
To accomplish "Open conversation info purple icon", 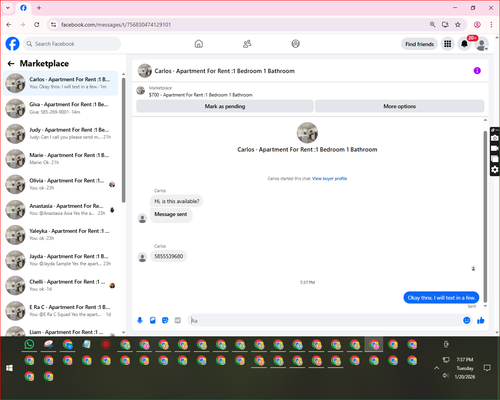I will [477, 71].
